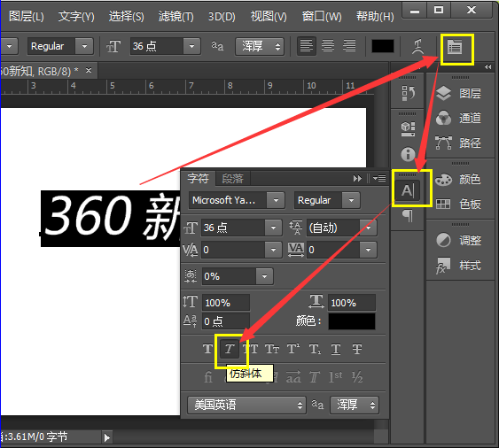Open the 图层(L) menu
This screenshot has width=499, height=448.
pyautogui.click(x=27, y=16)
